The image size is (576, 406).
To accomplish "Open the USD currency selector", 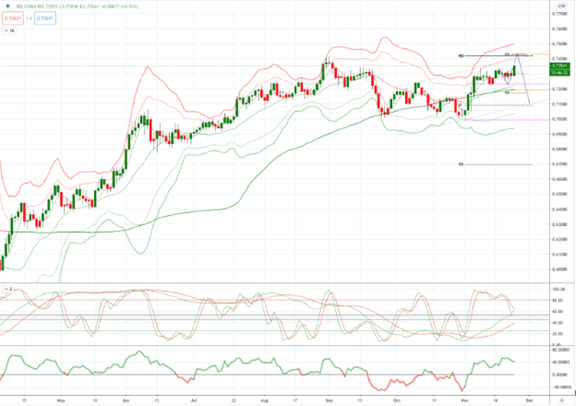I will [561, 6].
